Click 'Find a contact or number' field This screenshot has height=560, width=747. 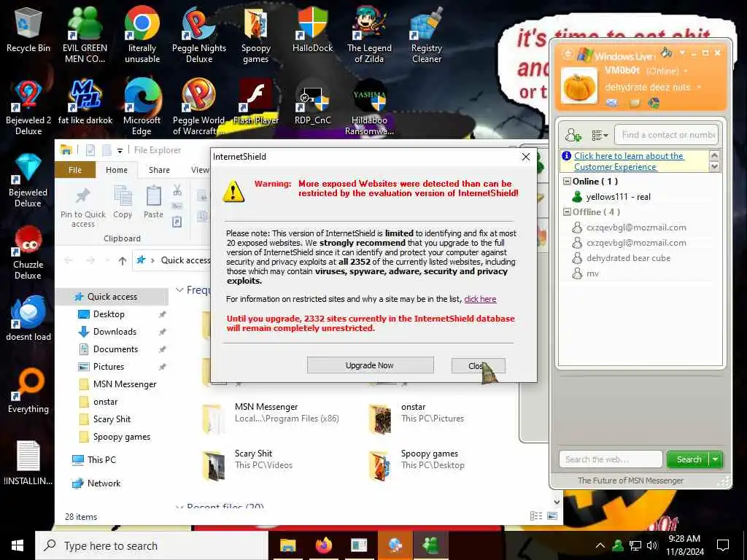coord(666,135)
